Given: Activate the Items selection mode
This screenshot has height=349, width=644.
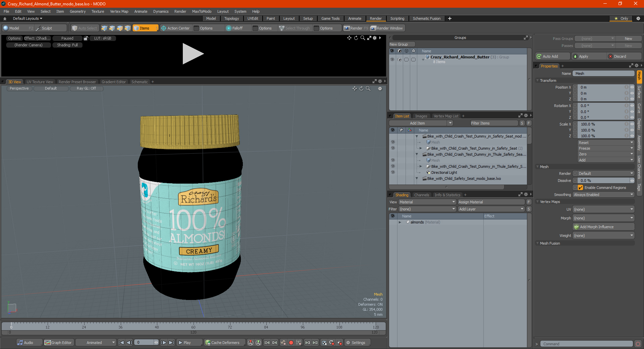Looking at the screenshot, I should pos(145,28).
